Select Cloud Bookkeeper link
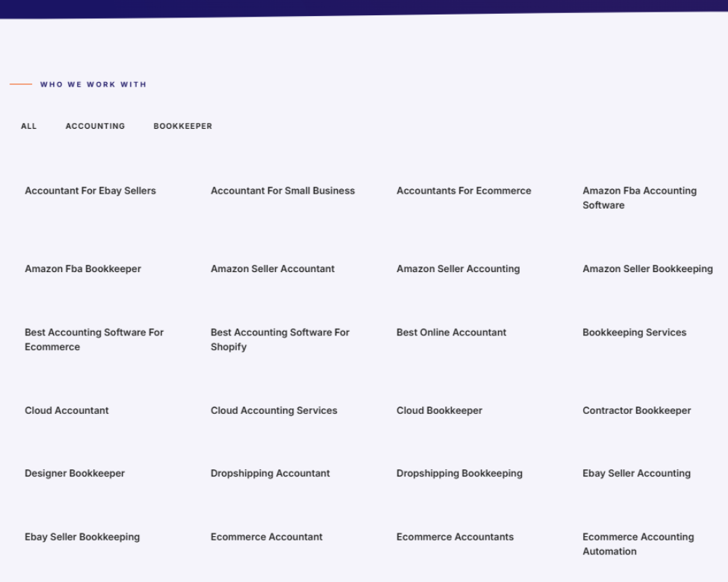Image resolution: width=728 pixels, height=582 pixels. 439,410
